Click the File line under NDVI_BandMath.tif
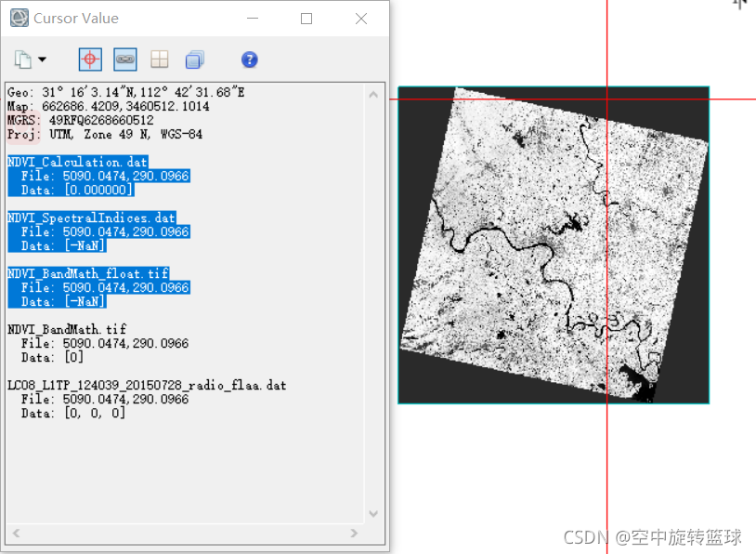 tap(105, 344)
